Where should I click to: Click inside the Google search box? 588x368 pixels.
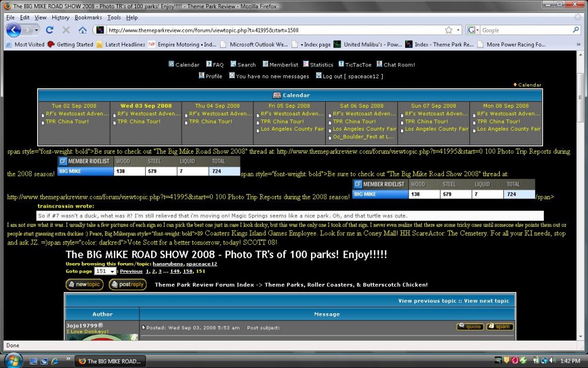[x=525, y=30]
